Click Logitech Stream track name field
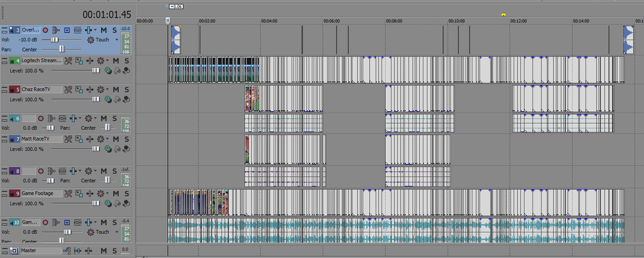 click(42, 61)
